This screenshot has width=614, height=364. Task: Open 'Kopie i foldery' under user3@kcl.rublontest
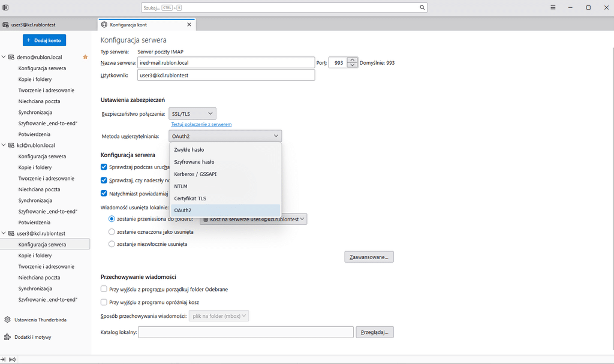[35, 255]
